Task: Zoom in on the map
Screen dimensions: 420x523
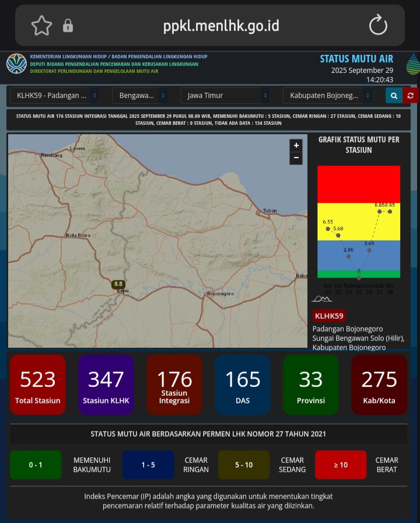Action: point(296,145)
